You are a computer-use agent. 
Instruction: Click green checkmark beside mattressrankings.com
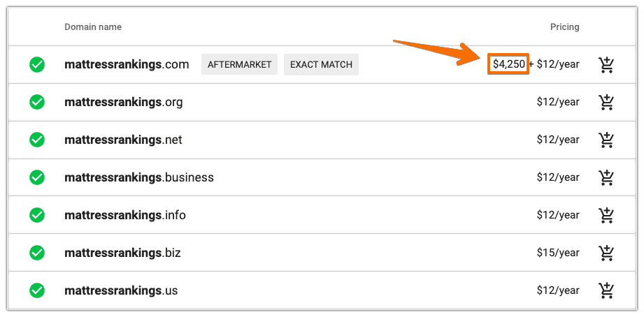click(x=37, y=65)
